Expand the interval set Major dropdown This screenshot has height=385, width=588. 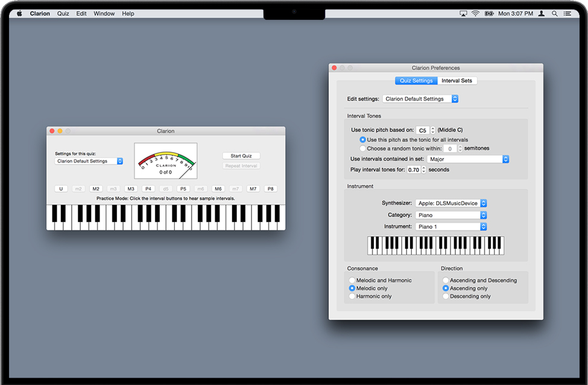[x=469, y=159]
